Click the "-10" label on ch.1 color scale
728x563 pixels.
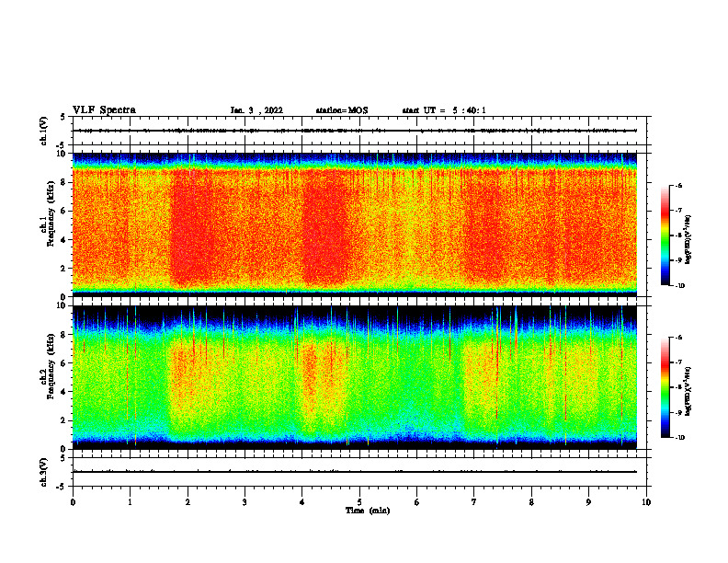(679, 286)
